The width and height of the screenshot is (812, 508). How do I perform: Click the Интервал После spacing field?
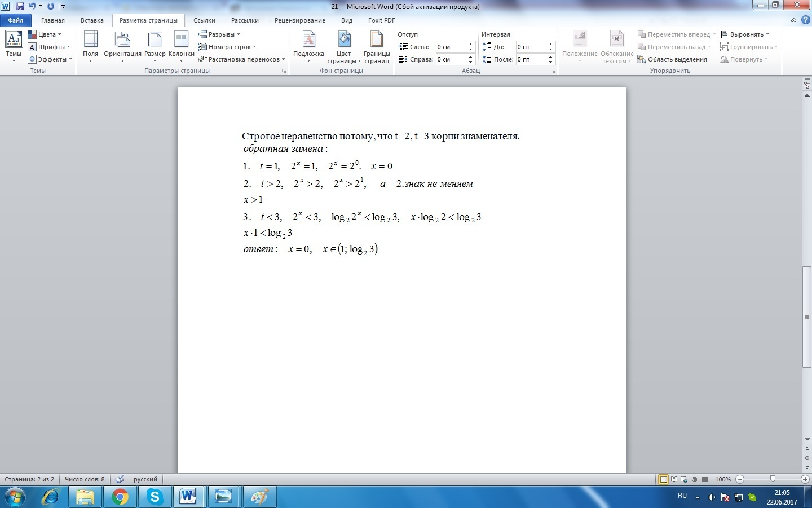[531, 59]
